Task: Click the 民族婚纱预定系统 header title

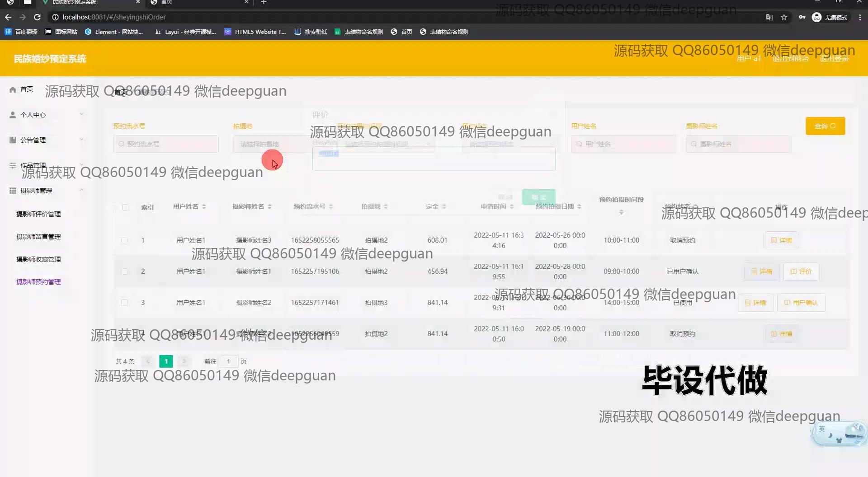Action: click(x=50, y=59)
